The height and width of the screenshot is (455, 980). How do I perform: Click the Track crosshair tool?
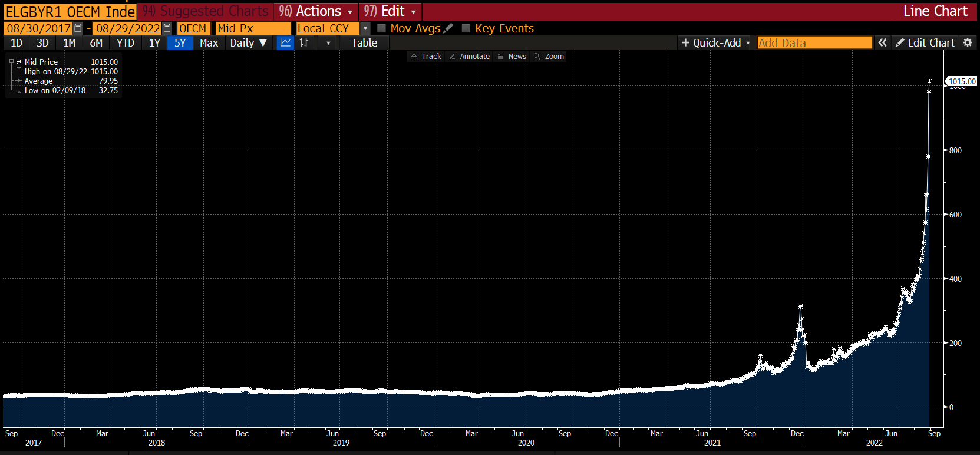click(426, 57)
